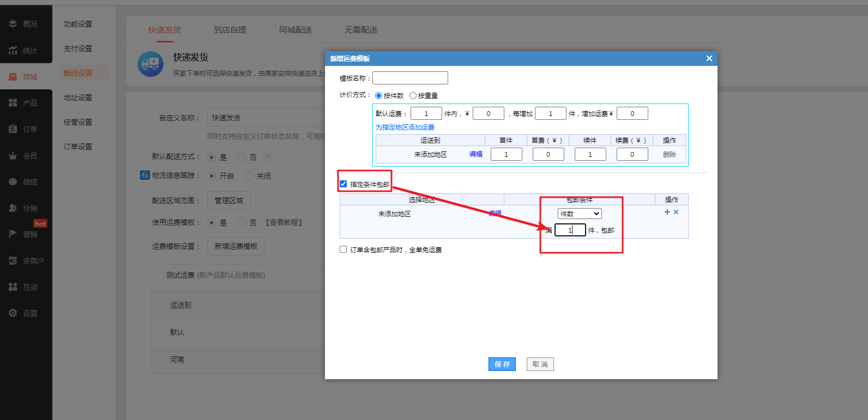Click the blue 标 badge beside 物流信息跟踪
This screenshot has height=420, width=868.
pos(144,175)
